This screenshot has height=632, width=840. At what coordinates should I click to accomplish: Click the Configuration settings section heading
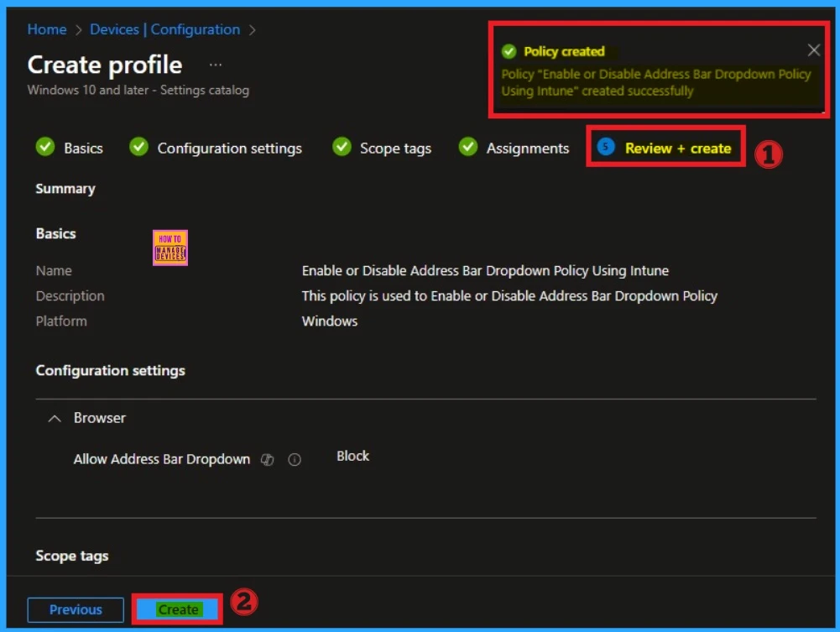pos(111,371)
